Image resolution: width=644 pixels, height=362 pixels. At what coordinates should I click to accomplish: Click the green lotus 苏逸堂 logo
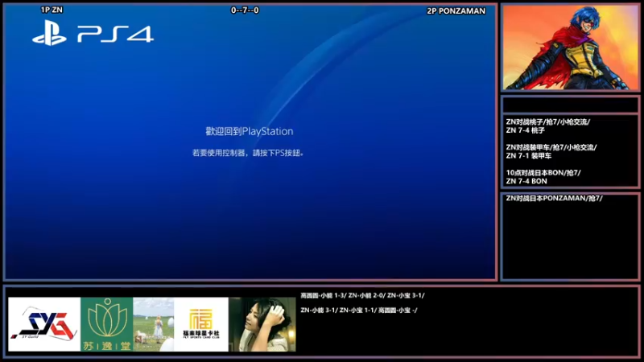point(107,324)
